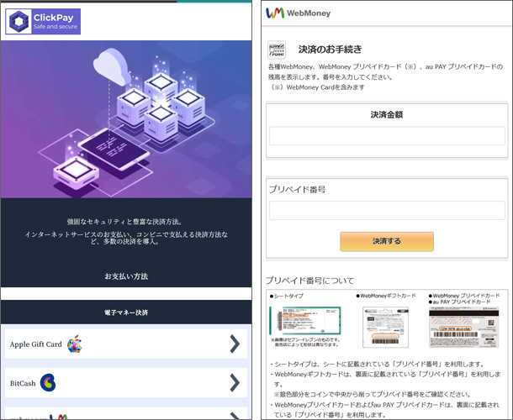Image resolution: width=513 pixels, height=420 pixels.
Task: Click the WebMoney point icon beside 決済のお手続き
Action: 277,50
